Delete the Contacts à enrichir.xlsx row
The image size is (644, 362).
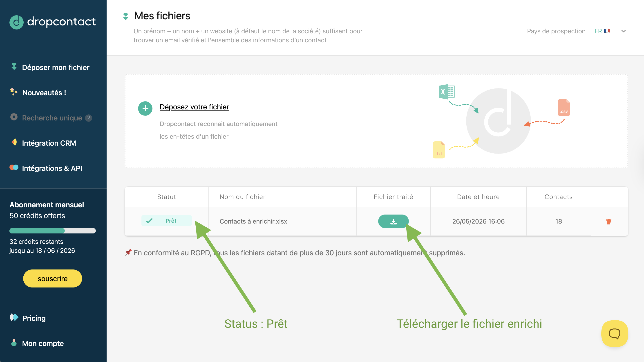609,222
